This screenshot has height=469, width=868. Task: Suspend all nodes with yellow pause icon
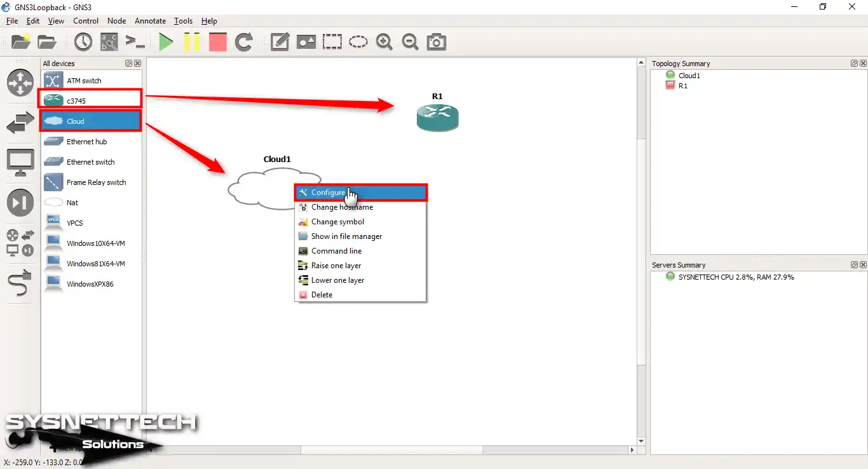(192, 42)
